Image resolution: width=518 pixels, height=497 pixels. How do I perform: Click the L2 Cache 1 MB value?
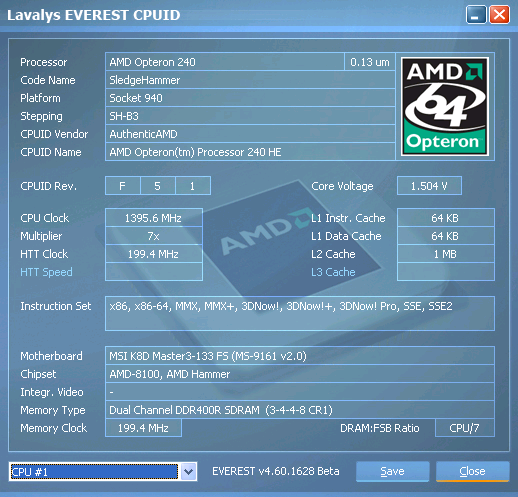tap(446, 254)
